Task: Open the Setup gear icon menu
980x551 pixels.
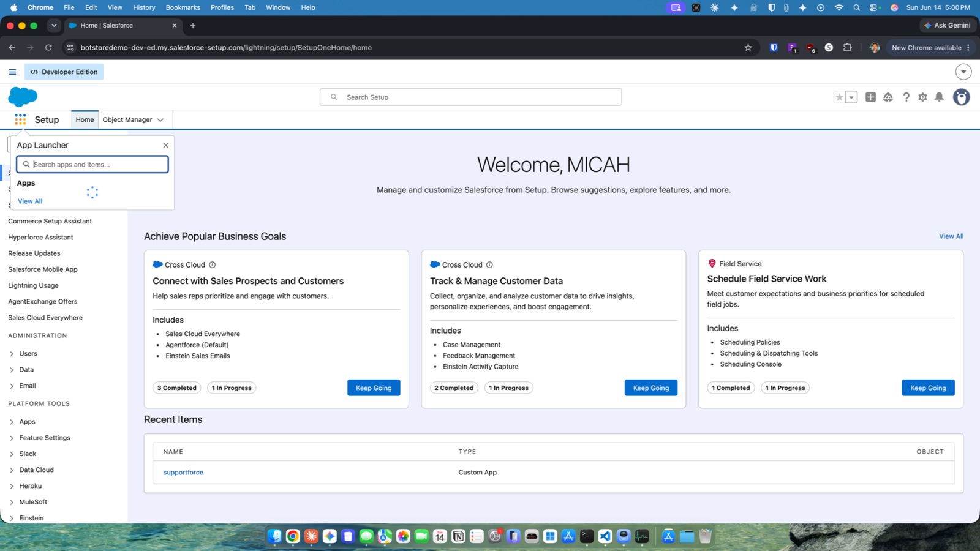Action: pyautogui.click(x=922, y=97)
